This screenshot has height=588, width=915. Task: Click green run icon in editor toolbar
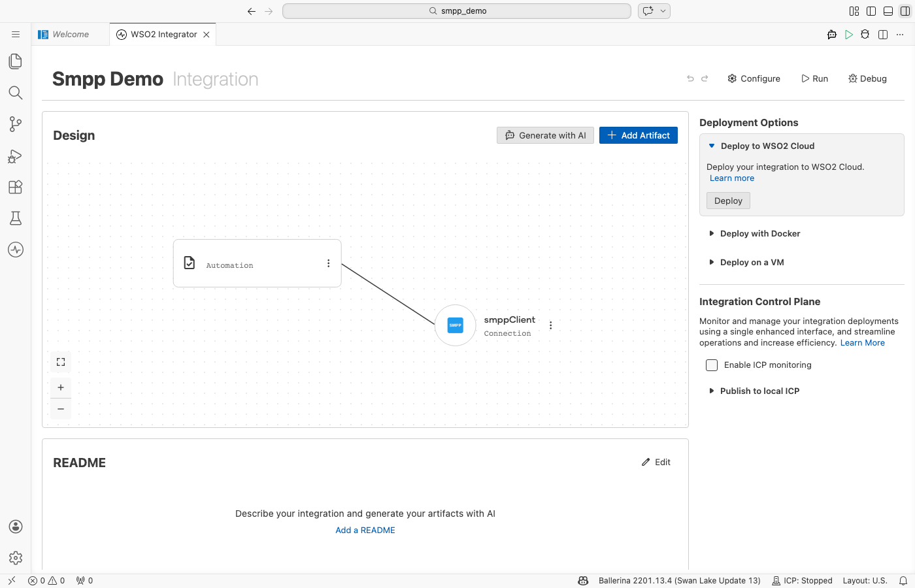(x=849, y=35)
